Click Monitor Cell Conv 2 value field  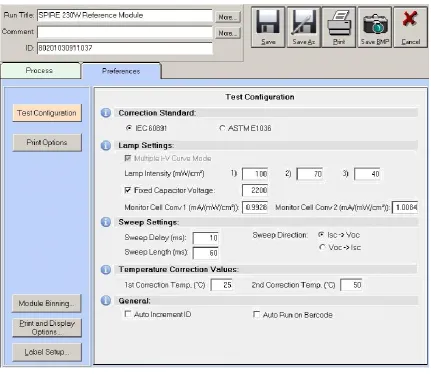pyautogui.click(x=405, y=207)
